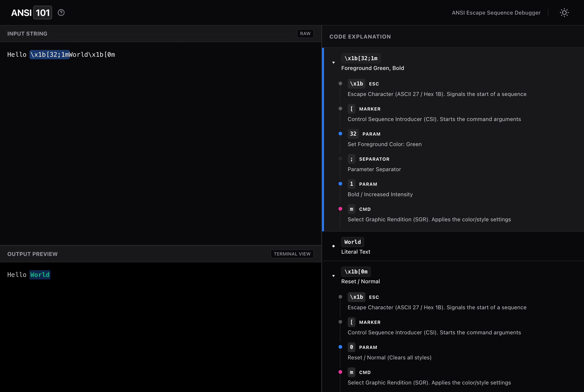Click the 32 PARAM token

click(353, 134)
